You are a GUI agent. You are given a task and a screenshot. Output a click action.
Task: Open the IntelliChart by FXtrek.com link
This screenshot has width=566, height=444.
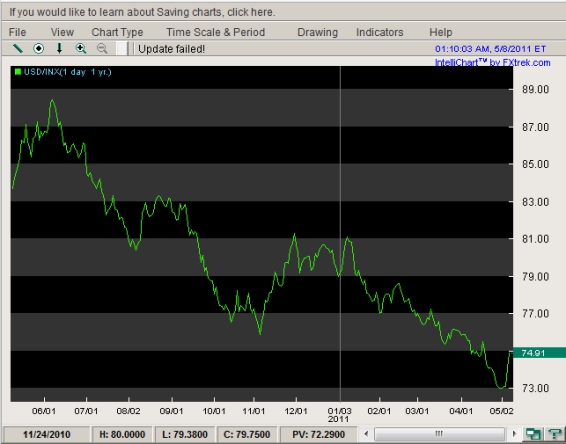tap(492, 62)
